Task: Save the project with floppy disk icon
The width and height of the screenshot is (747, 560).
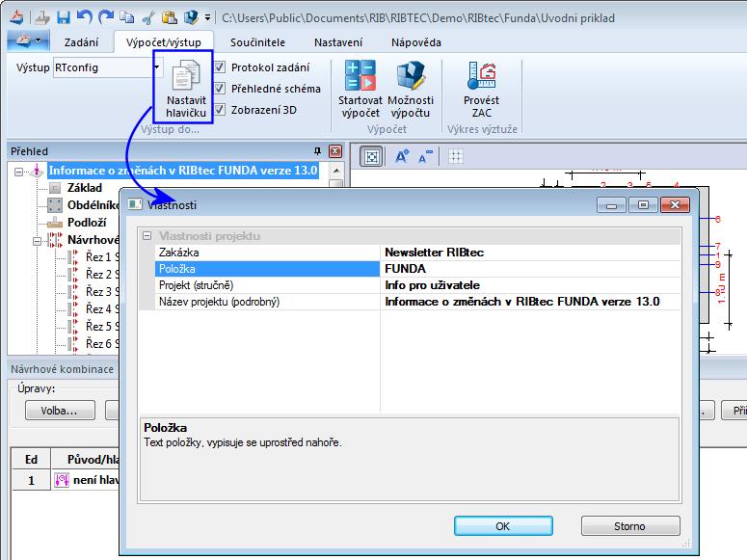Action: click(x=64, y=17)
